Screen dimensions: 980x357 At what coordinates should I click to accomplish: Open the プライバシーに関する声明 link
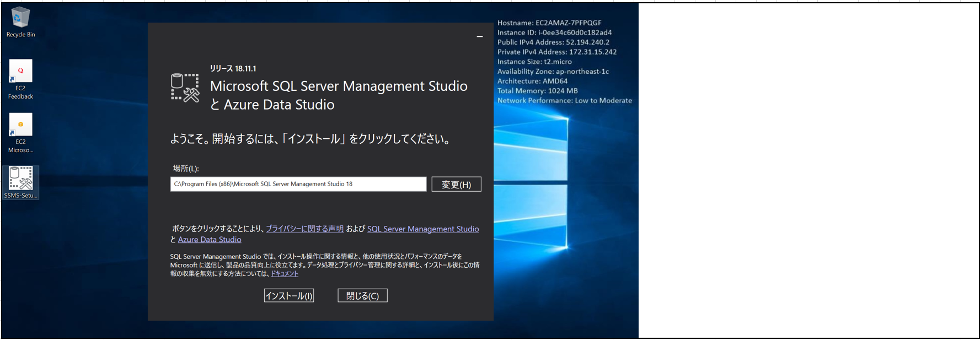pyautogui.click(x=304, y=229)
